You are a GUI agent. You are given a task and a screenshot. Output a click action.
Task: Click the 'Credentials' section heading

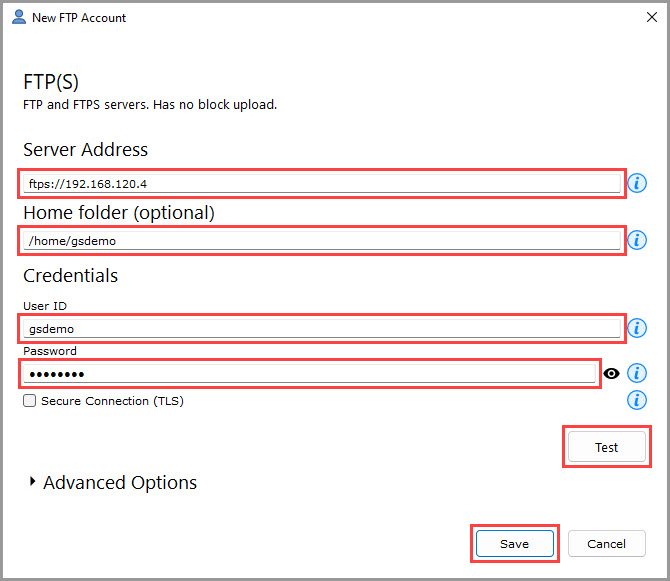tap(70, 275)
